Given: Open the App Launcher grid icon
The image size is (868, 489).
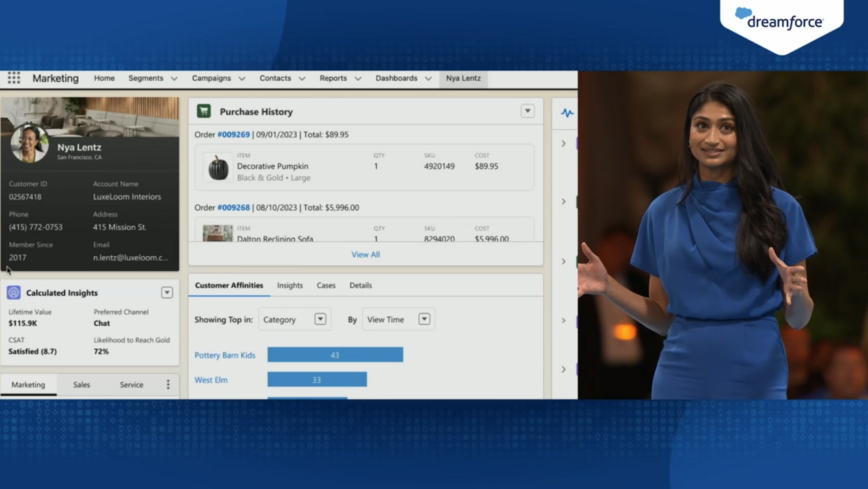Looking at the screenshot, I should tap(14, 78).
